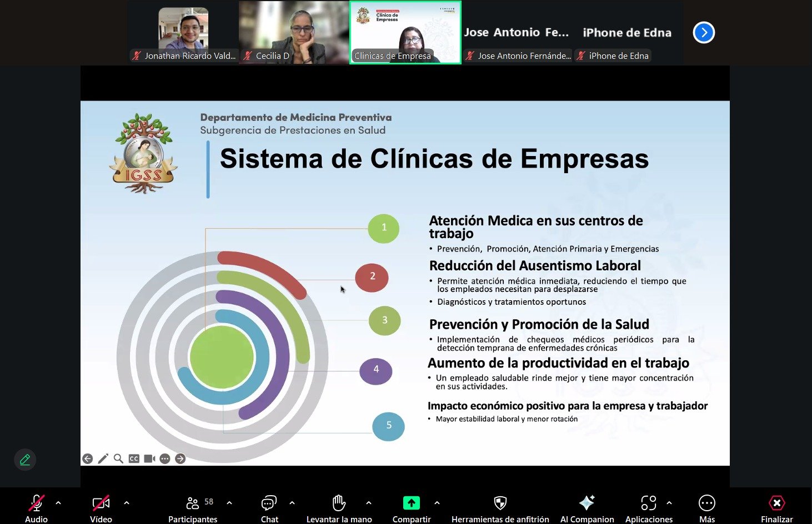Unmute microphone with the Audio button

(36, 503)
